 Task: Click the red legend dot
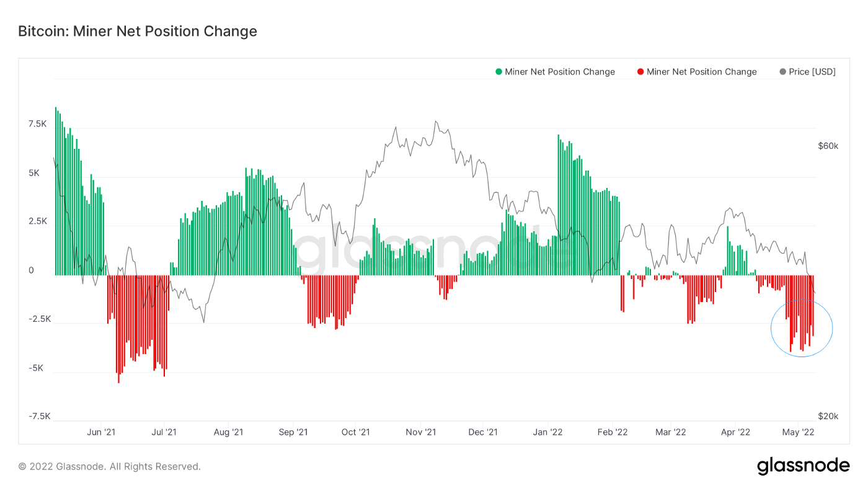coord(640,72)
